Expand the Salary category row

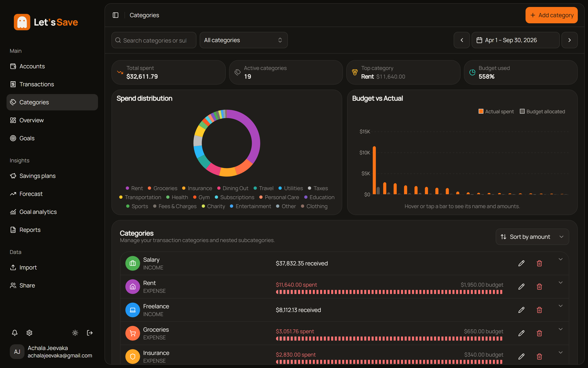(x=561, y=259)
